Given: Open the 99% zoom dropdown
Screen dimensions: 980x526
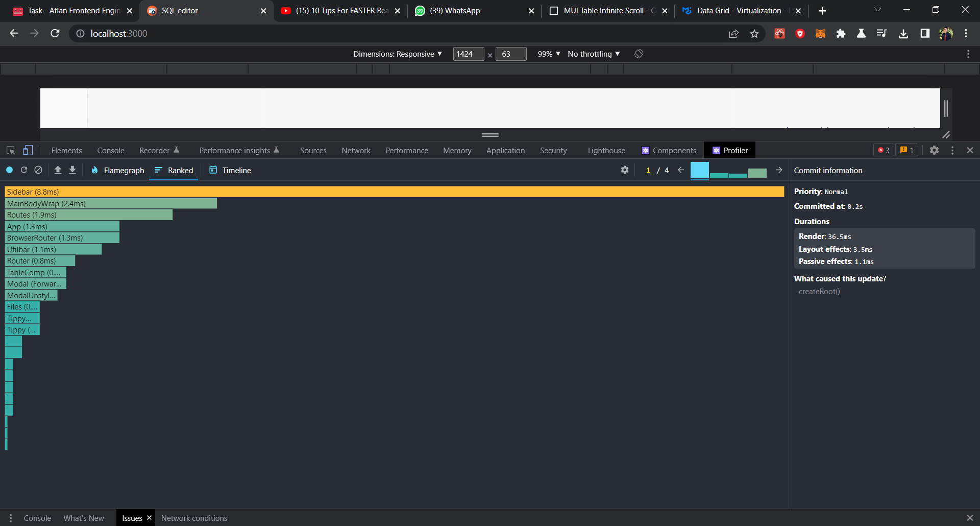Looking at the screenshot, I should (549, 54).
